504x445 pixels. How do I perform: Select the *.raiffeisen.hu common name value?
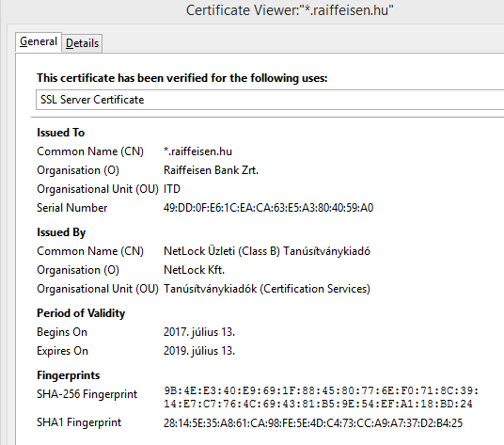coord(197,151)
